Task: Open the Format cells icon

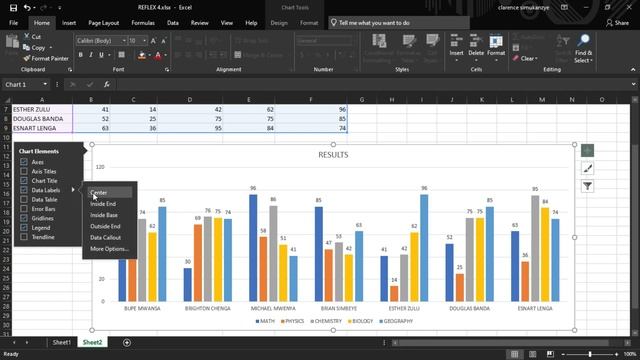Action: tap(496, 42)
